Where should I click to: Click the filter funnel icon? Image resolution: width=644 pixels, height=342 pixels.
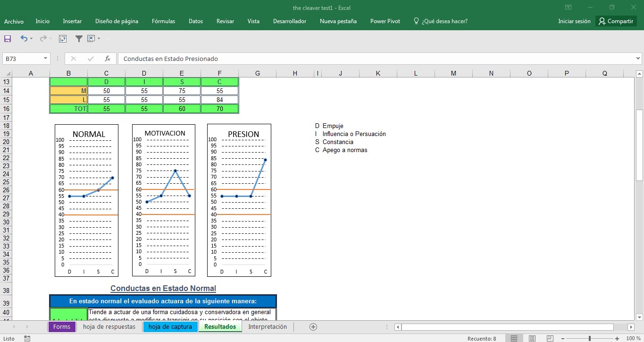[79, 39]
